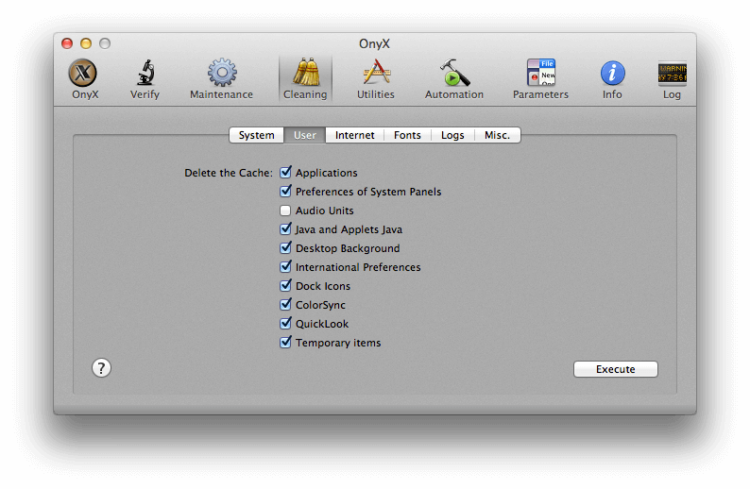Select the Cleaning broom toolbar icon
Viewport: 750px width, 489px height.
[305, 78]
